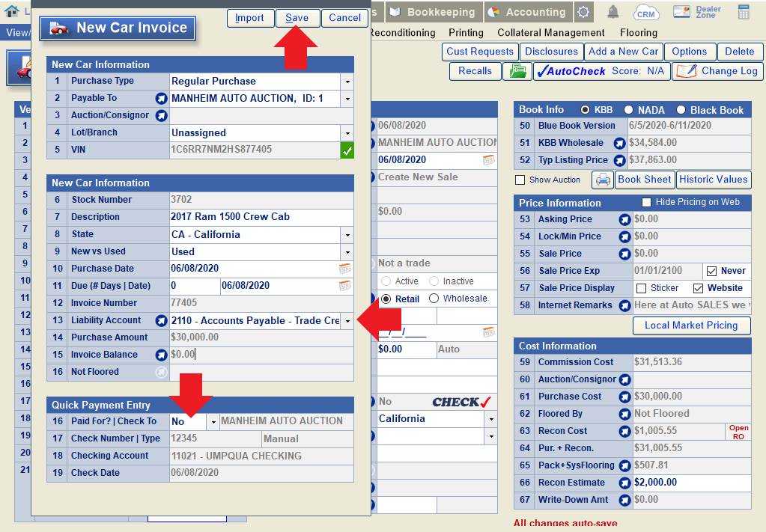Click the Lock/Min Price lookup icon
Screen dimensions: 766x532
[x=624, y=236]
